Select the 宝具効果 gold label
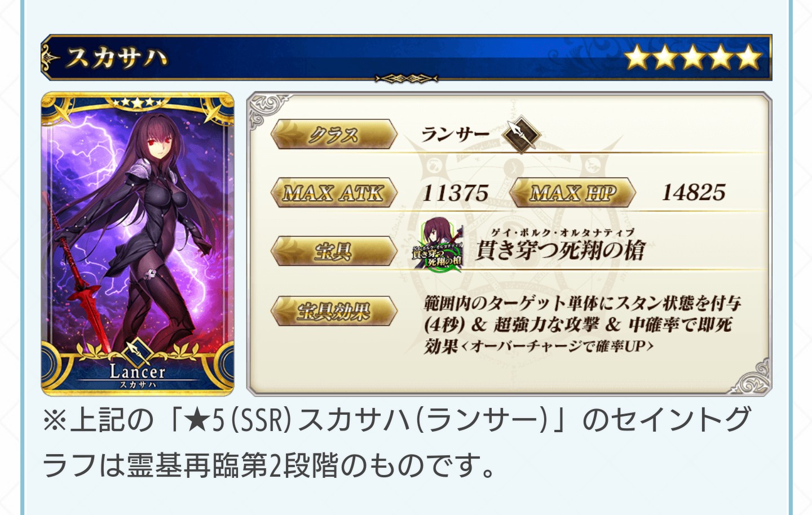Screen dimensions: 812x515 point(334,310)
